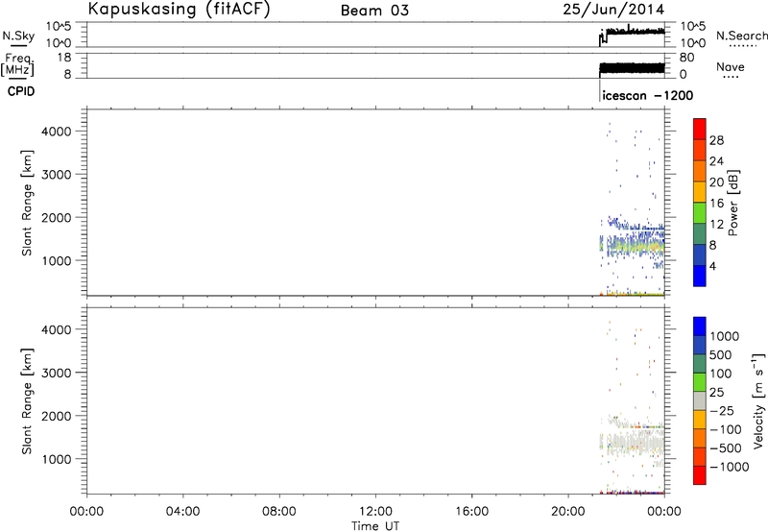
Task: Click the 4000 tick in power panel
Action: tap(57, 132)
